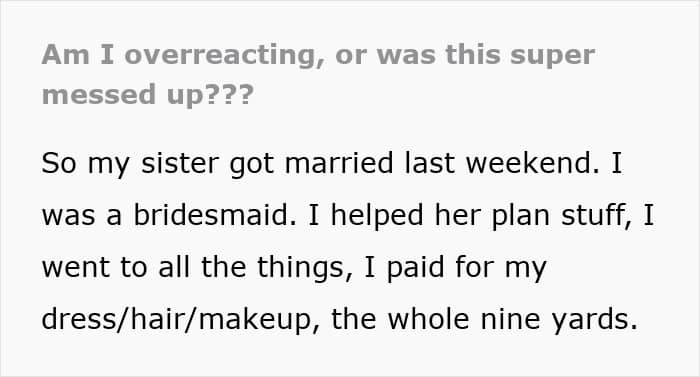Click the word "yards" ending the paragraph
The height and width of the screenshot is (377, 700).
pyautogui.click(x=594, y=319)
